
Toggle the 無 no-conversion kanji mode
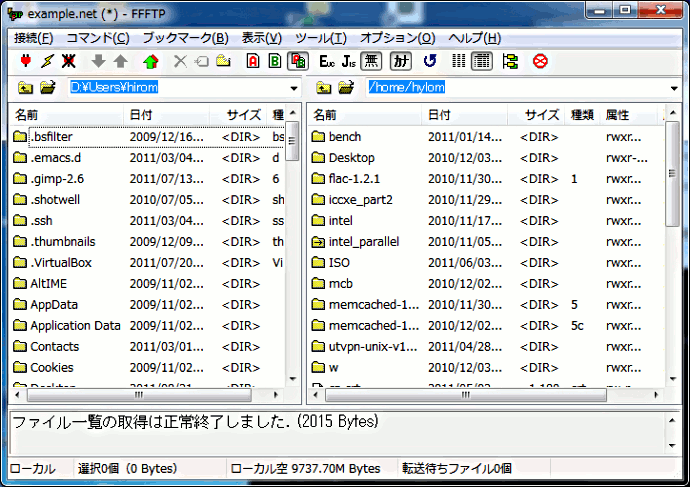[371, 62]
